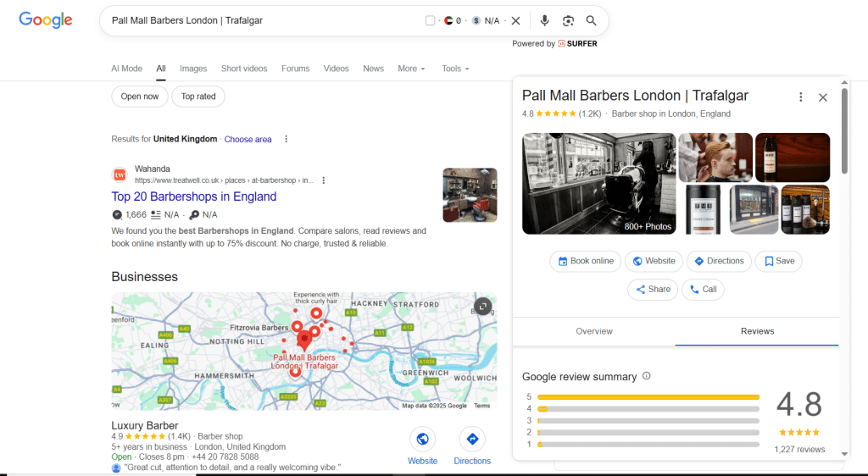Switch to Images tab

(193, 69)
